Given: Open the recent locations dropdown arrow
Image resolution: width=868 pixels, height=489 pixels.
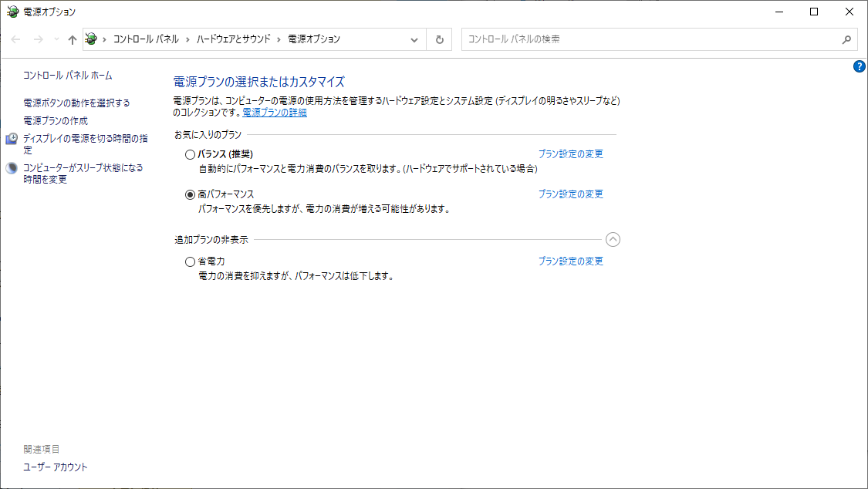Looking at the screenshot, I should [56, 39].
